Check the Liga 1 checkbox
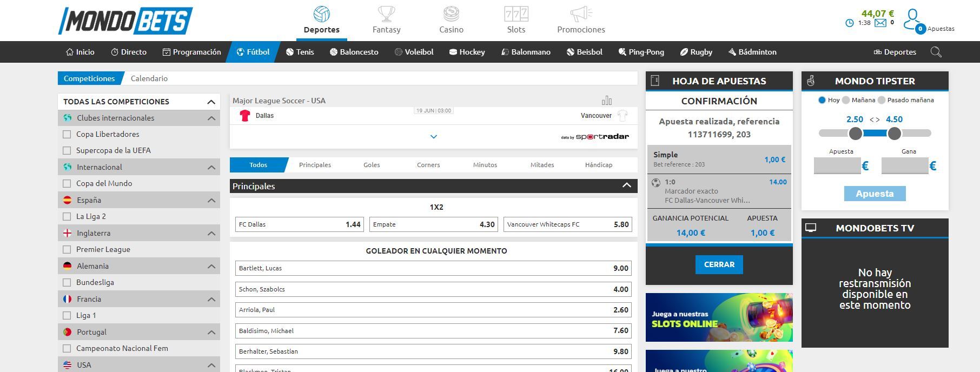980x372 pixels. (x=67, y=315)
